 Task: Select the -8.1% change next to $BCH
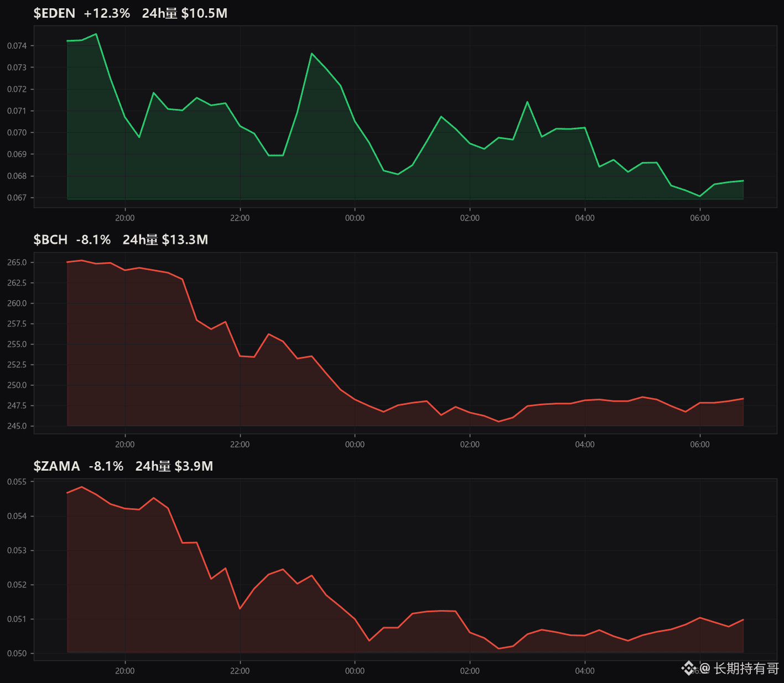93,239
